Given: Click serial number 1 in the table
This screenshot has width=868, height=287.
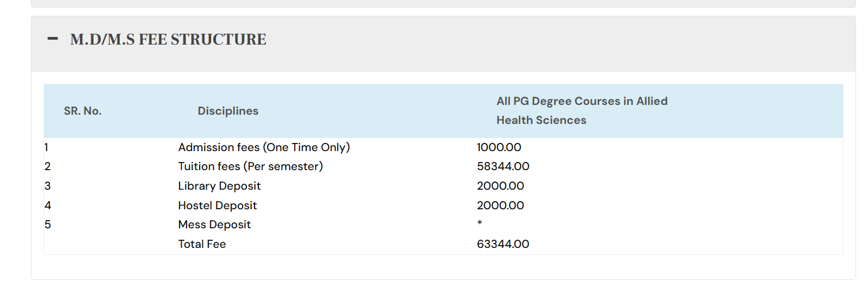Looking at the screenshot, I should (x=47, y=147).
